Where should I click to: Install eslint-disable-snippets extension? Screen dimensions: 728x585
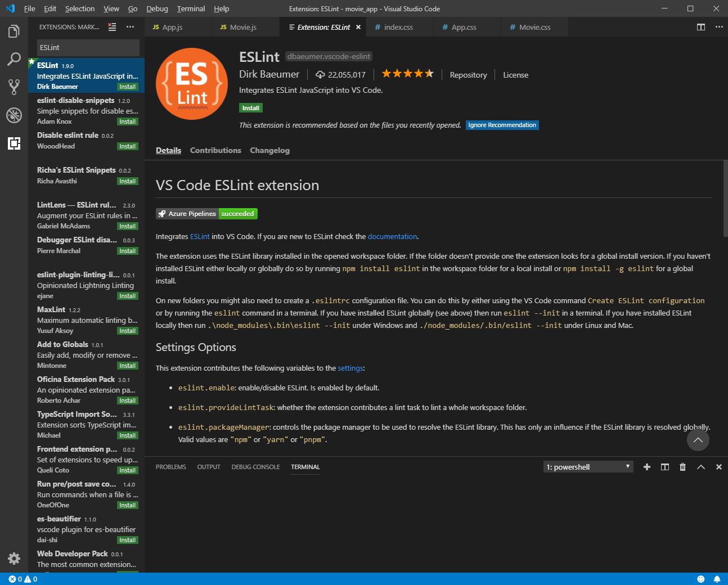pos(128,121)
